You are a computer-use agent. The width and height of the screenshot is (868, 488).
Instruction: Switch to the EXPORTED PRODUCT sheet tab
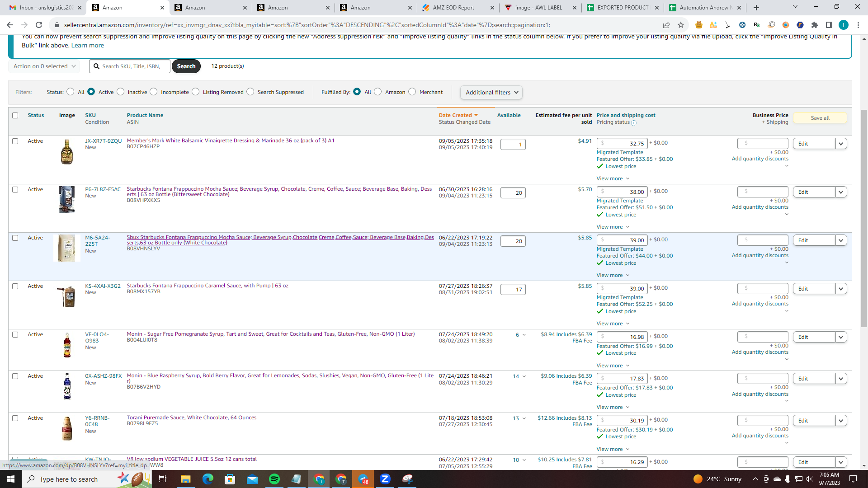tap(622, 8)
